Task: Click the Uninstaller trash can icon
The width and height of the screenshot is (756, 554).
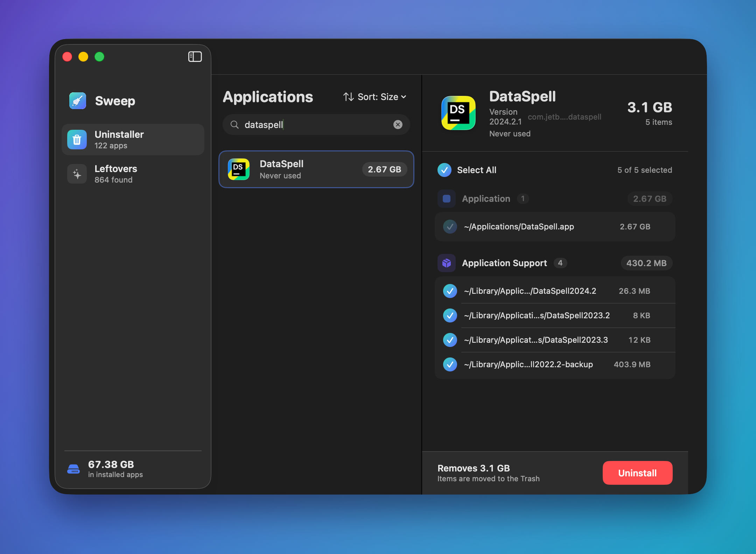Action: (77, 140)
